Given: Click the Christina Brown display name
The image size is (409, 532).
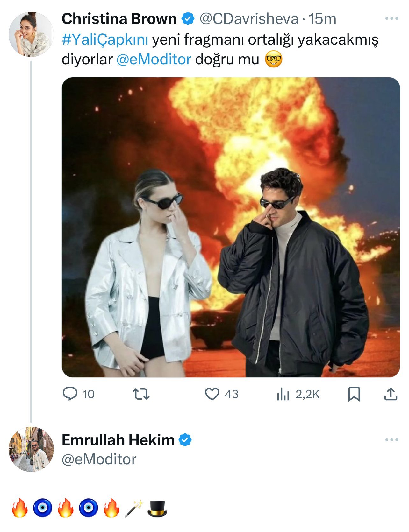Looking at the screenshot, I should [x=119, y=19].
